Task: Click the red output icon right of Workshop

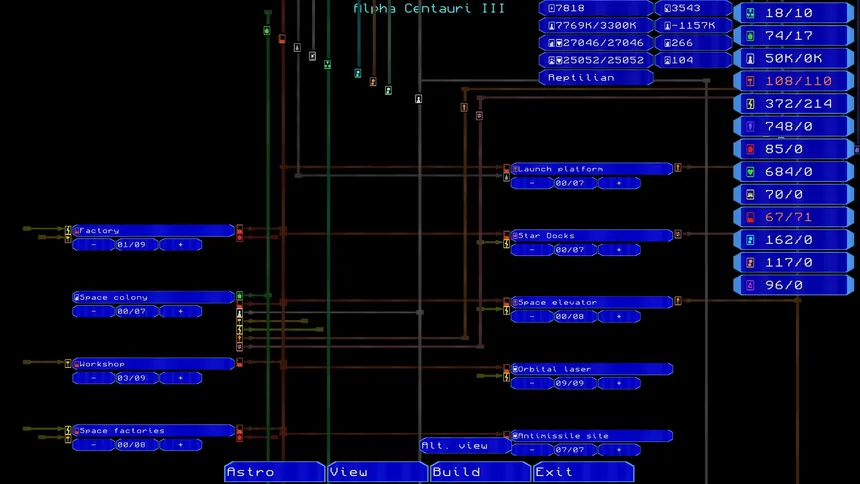Action: pyautogui.click(x=239, y=363)
